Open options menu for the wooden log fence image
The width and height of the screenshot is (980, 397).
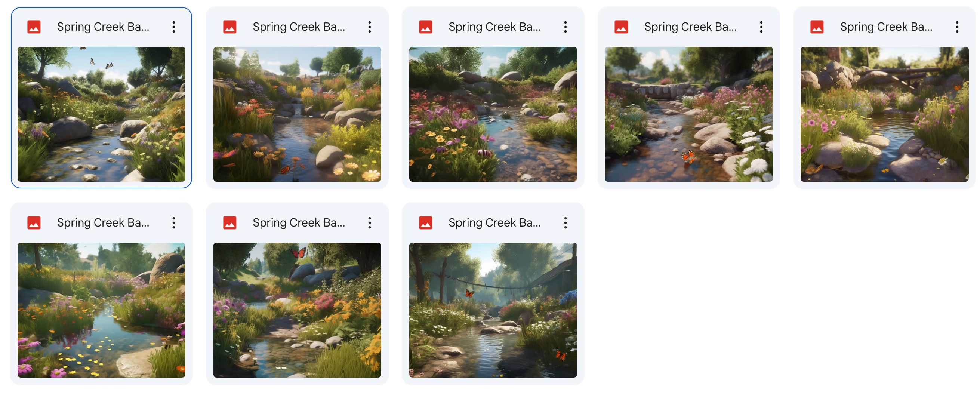(957, 27)
